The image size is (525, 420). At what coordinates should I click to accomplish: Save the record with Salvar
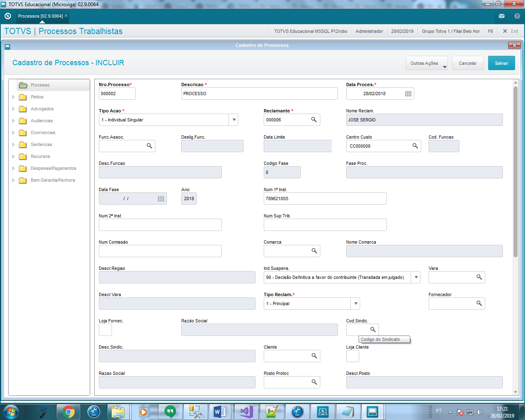click(x=502, y=63)
